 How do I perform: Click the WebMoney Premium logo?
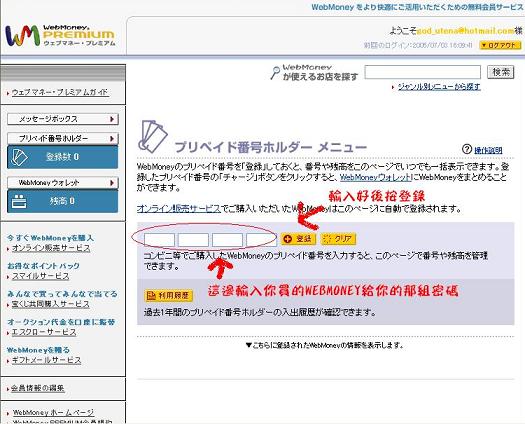click(x=60, y=36)
